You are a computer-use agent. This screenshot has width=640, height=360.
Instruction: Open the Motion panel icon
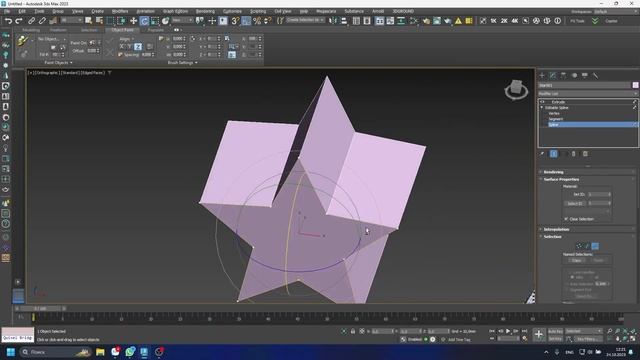click(x=574, y=75)
